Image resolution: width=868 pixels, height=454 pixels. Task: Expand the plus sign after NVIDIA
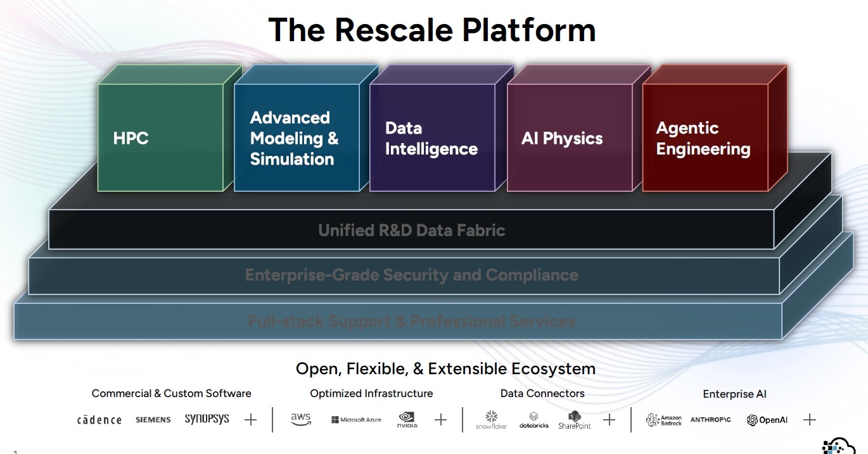coord(440,419)
